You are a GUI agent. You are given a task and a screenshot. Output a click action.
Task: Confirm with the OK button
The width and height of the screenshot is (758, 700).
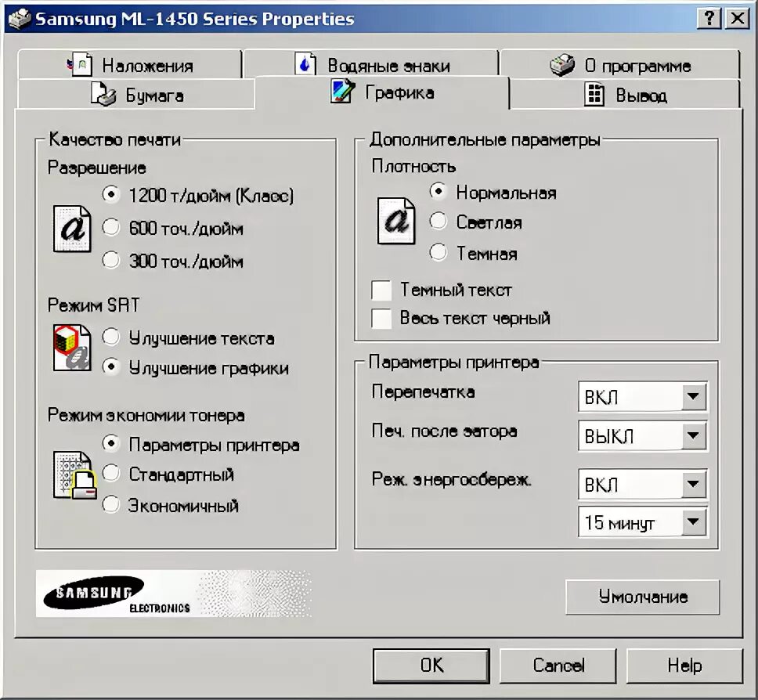(431, 666)
